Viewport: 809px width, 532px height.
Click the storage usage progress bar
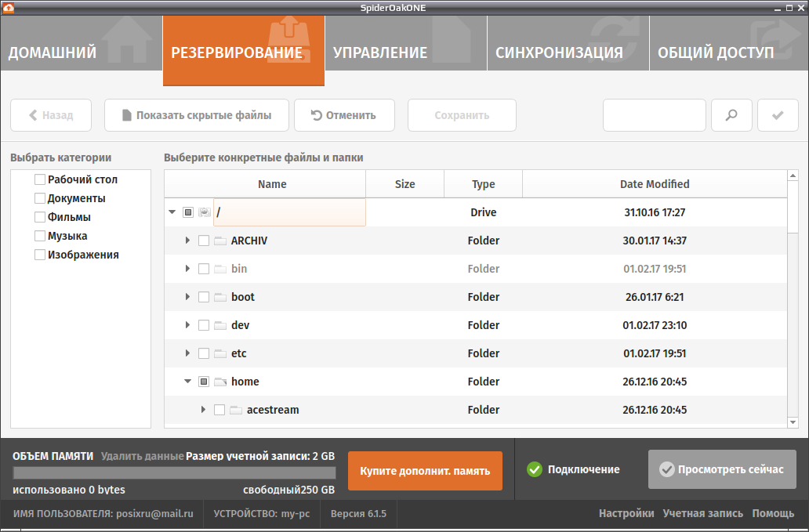click(174, 472)
